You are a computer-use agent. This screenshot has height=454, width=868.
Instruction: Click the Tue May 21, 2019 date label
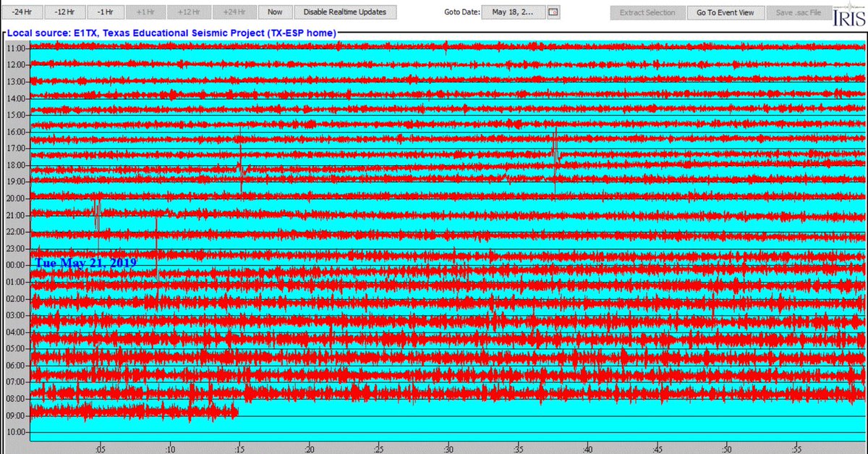(86, 263)
